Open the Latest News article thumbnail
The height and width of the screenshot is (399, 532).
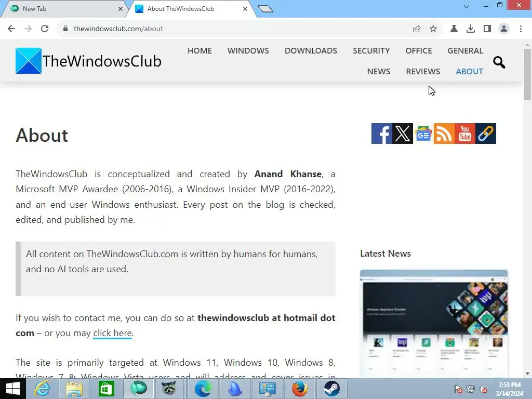434,324
